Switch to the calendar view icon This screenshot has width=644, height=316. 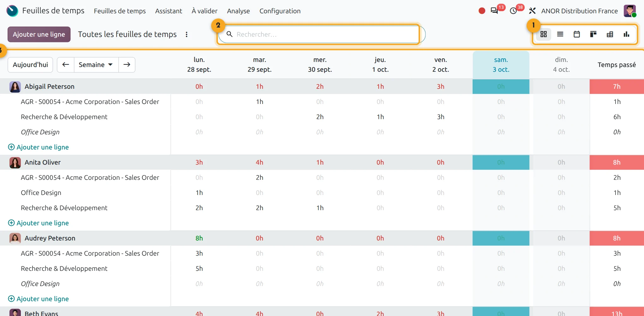click(x=576, y=34)
